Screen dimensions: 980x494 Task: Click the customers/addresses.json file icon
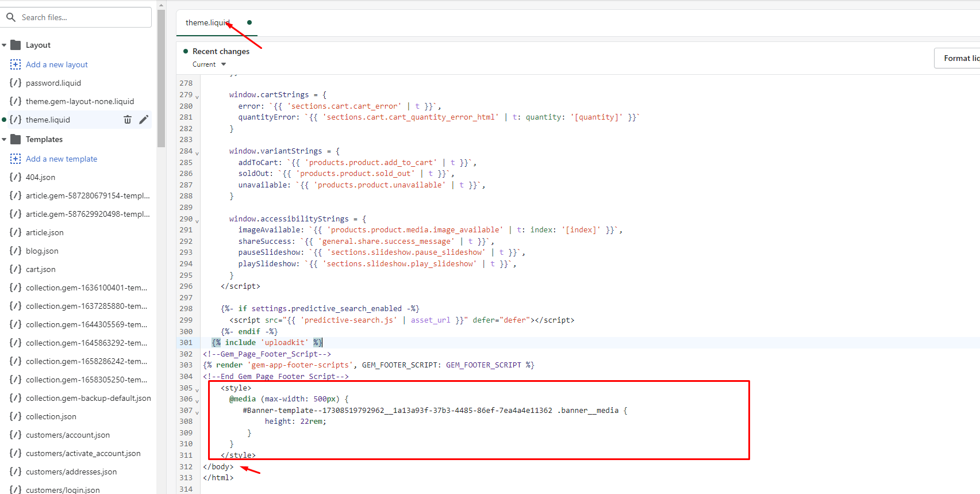(16, 472)
